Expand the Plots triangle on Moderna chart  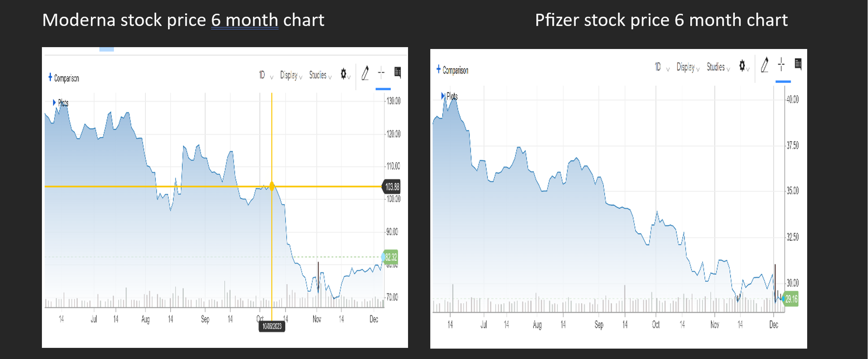click(54, 102)
